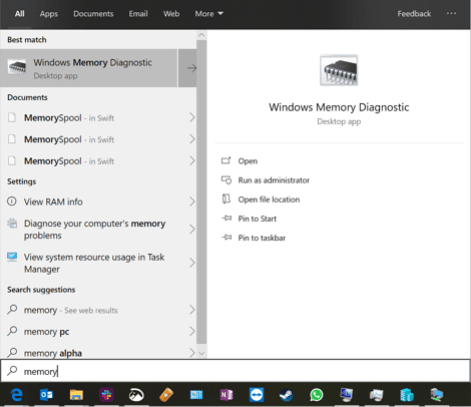Click the white horse-head circle taskbar icon
Image resolution: width=471 pixels, height=407 pixels.
click(136, 395)
